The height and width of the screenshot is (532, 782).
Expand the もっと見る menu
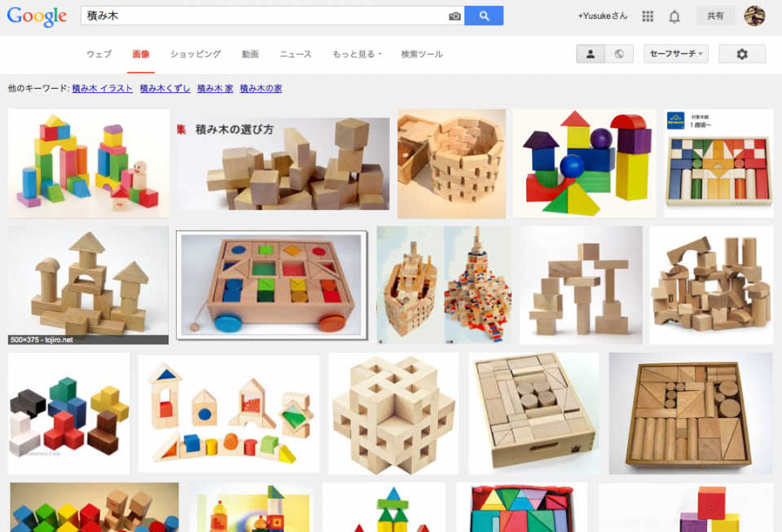(357, 54)
